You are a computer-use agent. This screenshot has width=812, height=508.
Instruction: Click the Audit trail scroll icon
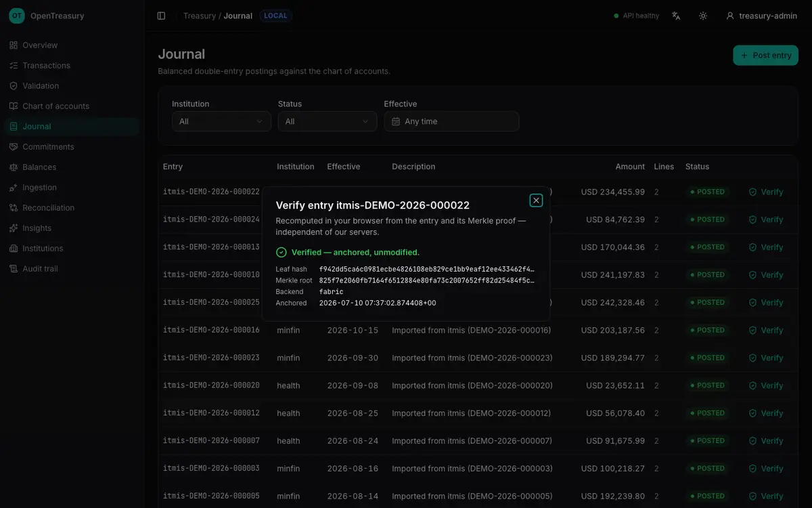coord(14,269)
